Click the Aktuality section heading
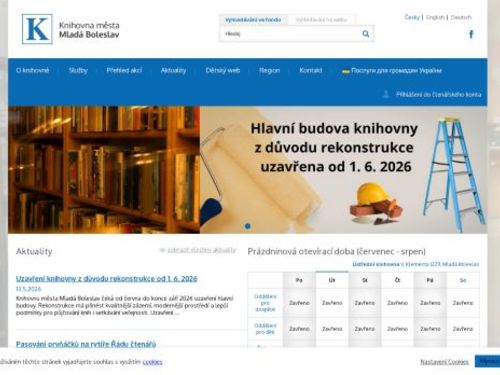The image size is (500, 375). pyautogui.click(x=34, y=251)
